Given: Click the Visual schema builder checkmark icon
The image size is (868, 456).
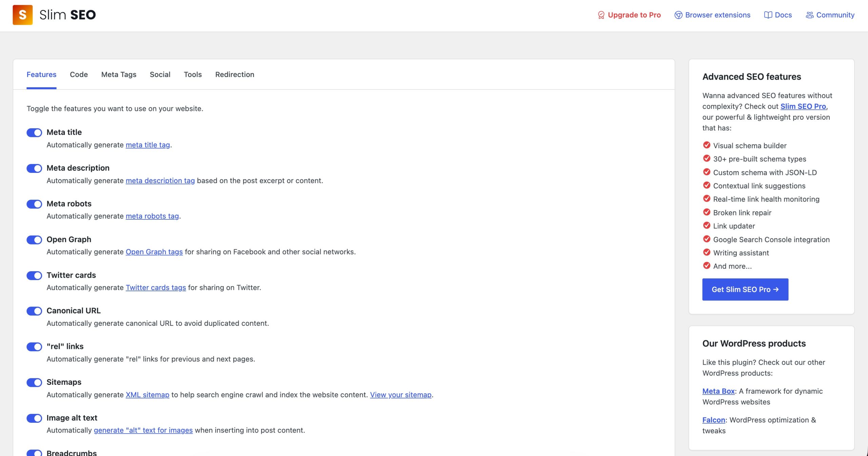Looking at the screenshot, I should (707, 145).
